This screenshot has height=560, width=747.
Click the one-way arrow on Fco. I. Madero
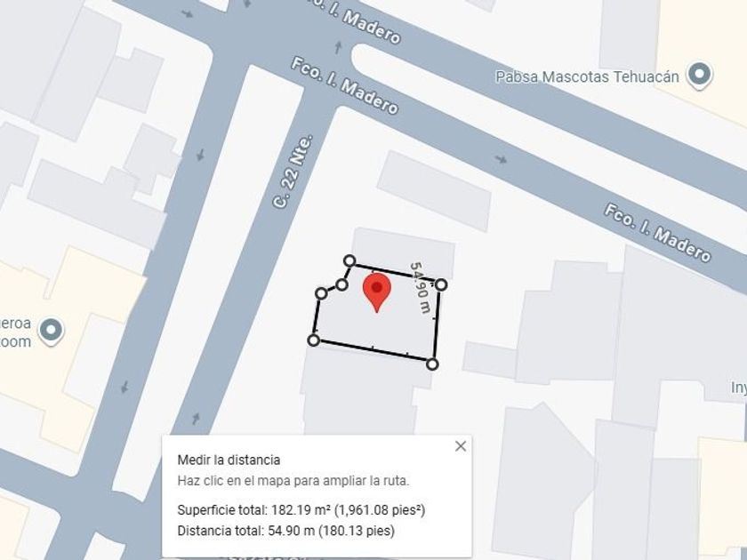tap(501, 159)
